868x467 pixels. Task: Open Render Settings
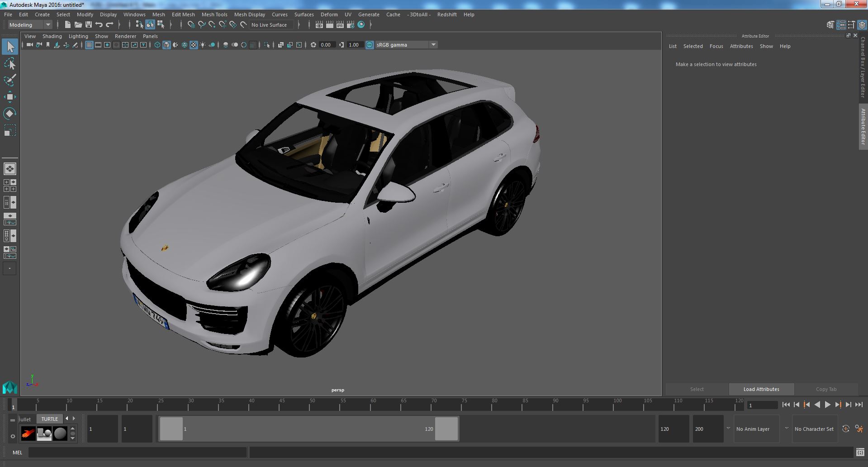(351, 25)
